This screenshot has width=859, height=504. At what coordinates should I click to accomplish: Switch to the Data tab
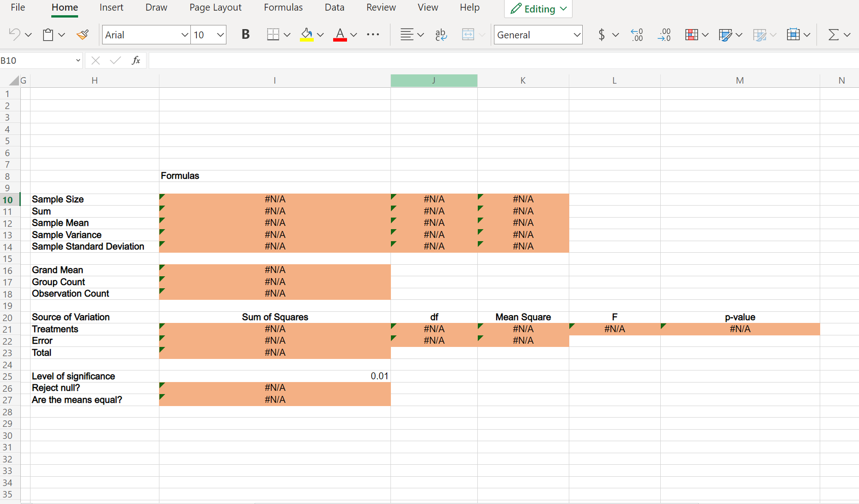click(x=335, y=7)
